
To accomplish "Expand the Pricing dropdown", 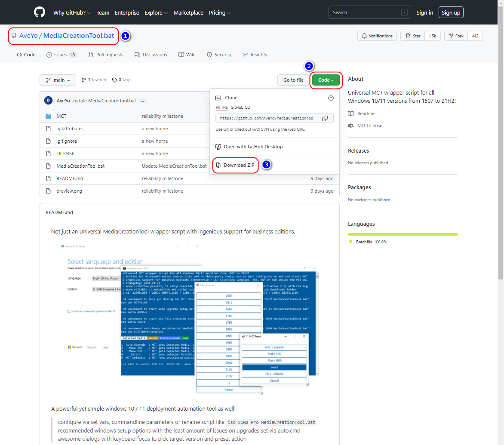I will pyautogui.click(x=220, y=12).
